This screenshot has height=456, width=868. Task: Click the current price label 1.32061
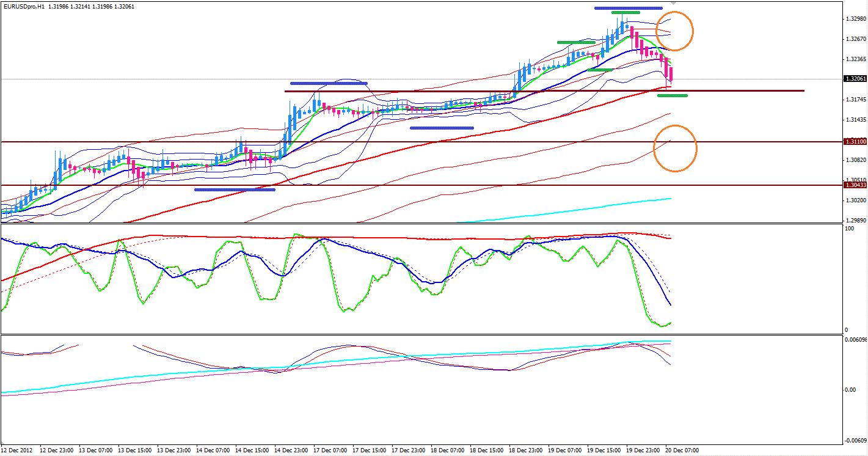point(853,79)
